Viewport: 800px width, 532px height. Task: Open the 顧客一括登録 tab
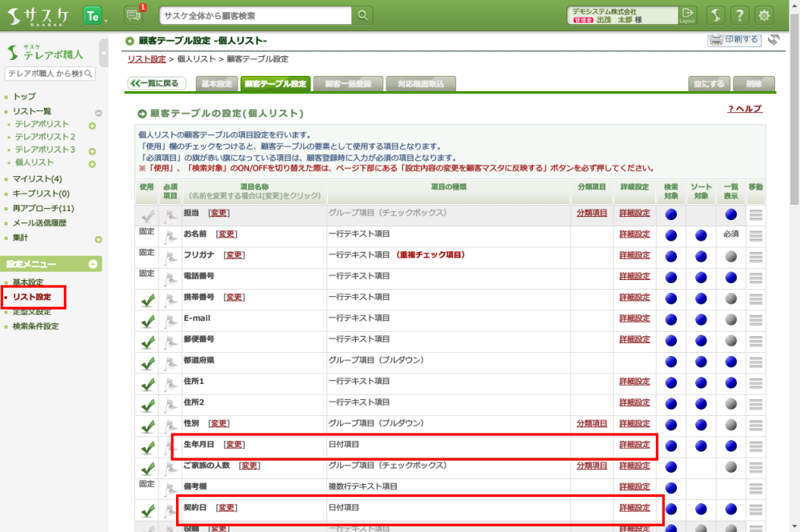(348, 84)
